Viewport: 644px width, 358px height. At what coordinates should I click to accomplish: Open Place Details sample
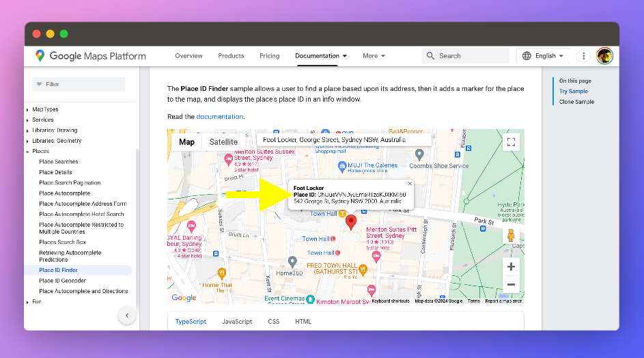tap(55, 172)
